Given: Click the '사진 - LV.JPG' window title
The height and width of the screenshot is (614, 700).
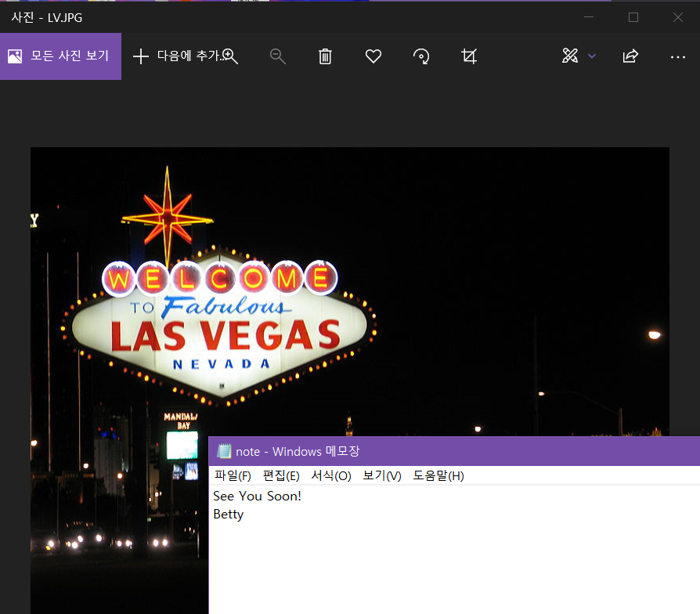Looking at the screenshot, I should point(47,17).
